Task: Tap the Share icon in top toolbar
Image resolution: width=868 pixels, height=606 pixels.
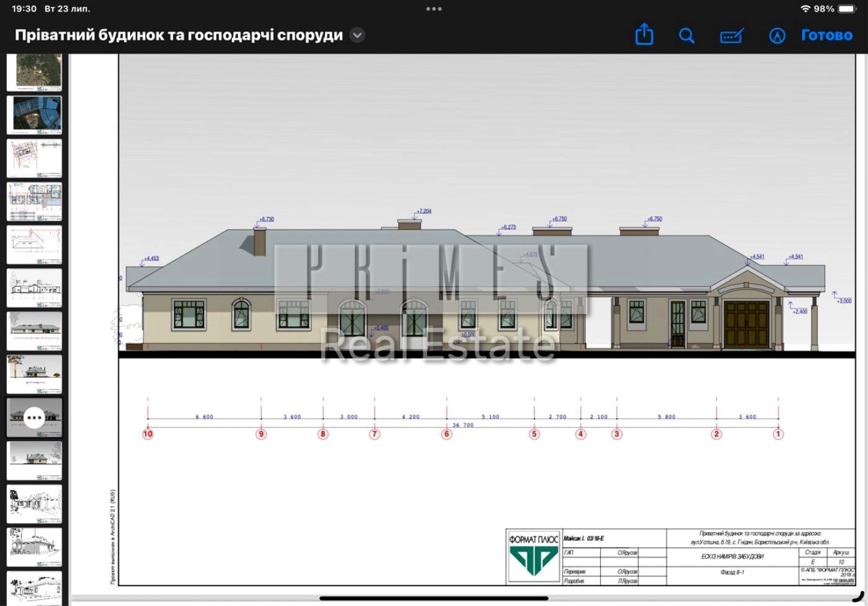Action: pos(644,35)
